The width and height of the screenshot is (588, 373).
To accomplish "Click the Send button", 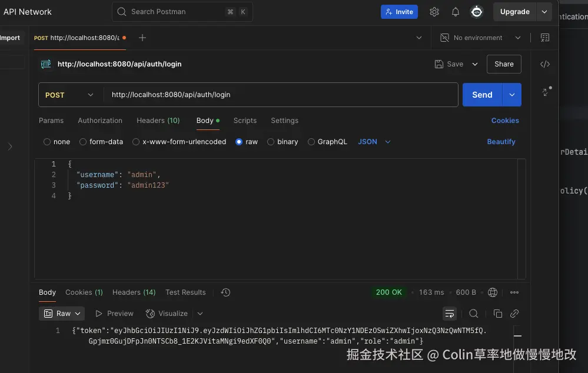I will [x=482, y=95].
